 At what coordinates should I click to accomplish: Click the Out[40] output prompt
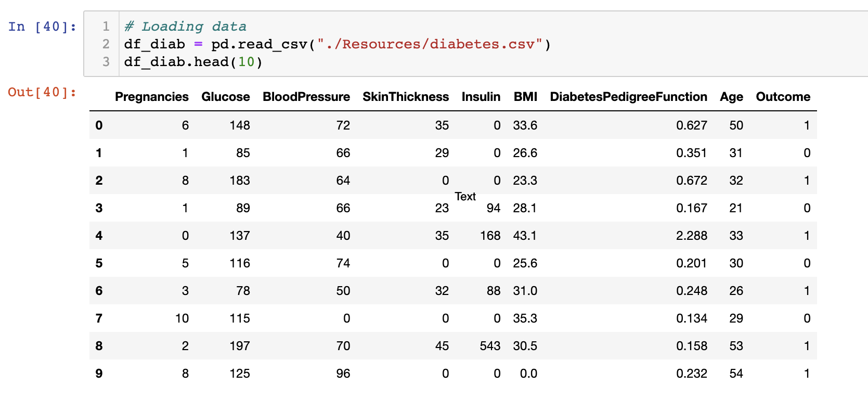tap(42, 92)
